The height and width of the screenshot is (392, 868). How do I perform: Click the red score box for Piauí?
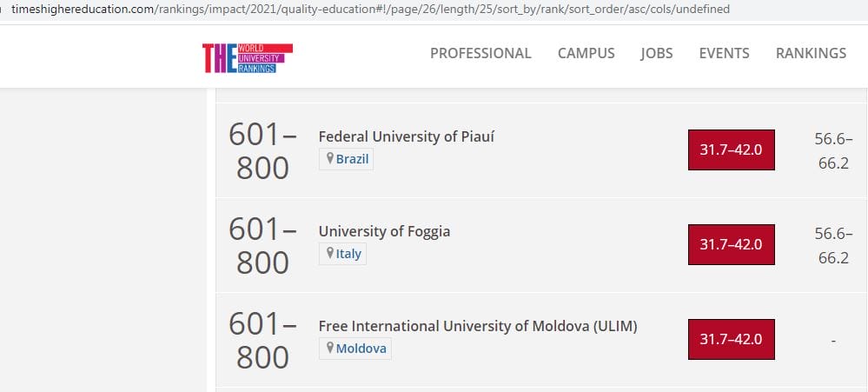(x=730, y=149)
